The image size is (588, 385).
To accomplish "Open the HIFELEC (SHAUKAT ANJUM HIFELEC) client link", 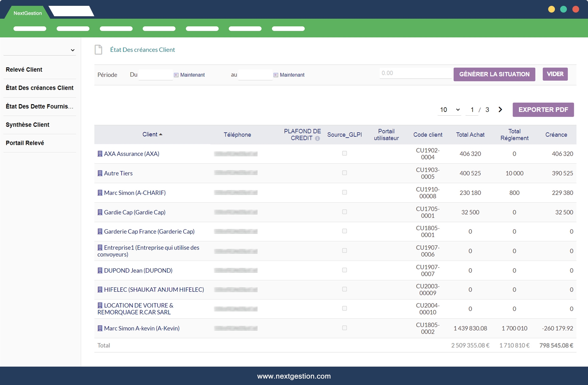I will point(154,289).
